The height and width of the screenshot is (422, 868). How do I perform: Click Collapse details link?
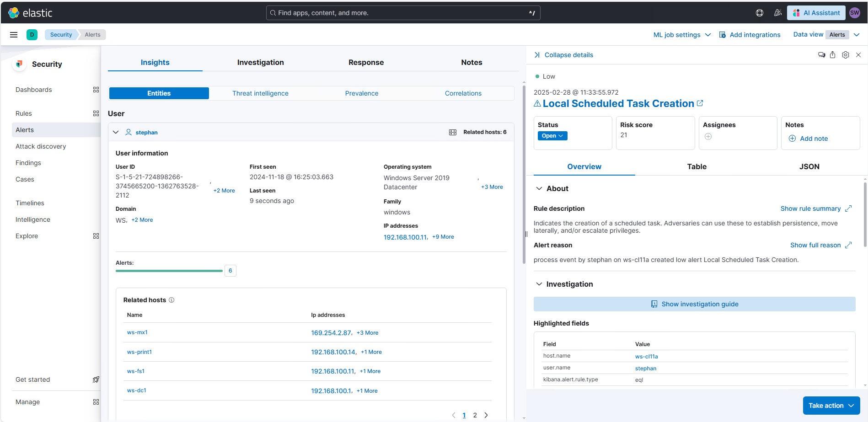(x=563, y=55)
